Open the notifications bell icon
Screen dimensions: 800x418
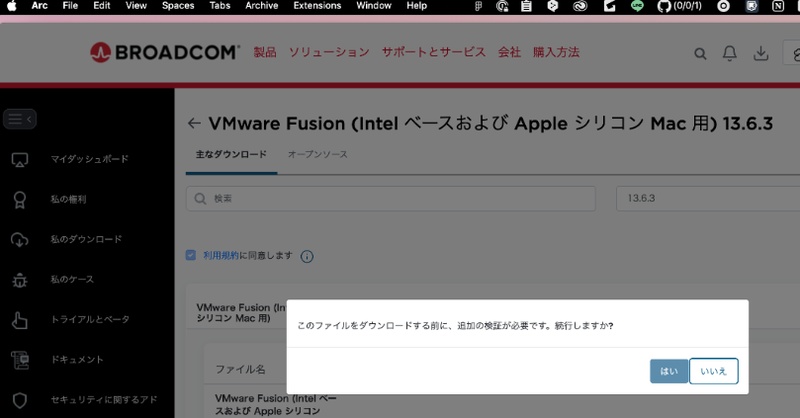(730, 53)
